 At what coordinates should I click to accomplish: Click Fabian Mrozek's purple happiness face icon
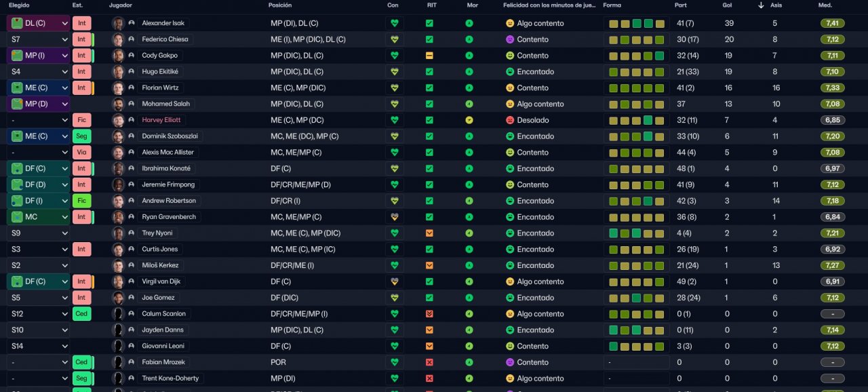510,362
